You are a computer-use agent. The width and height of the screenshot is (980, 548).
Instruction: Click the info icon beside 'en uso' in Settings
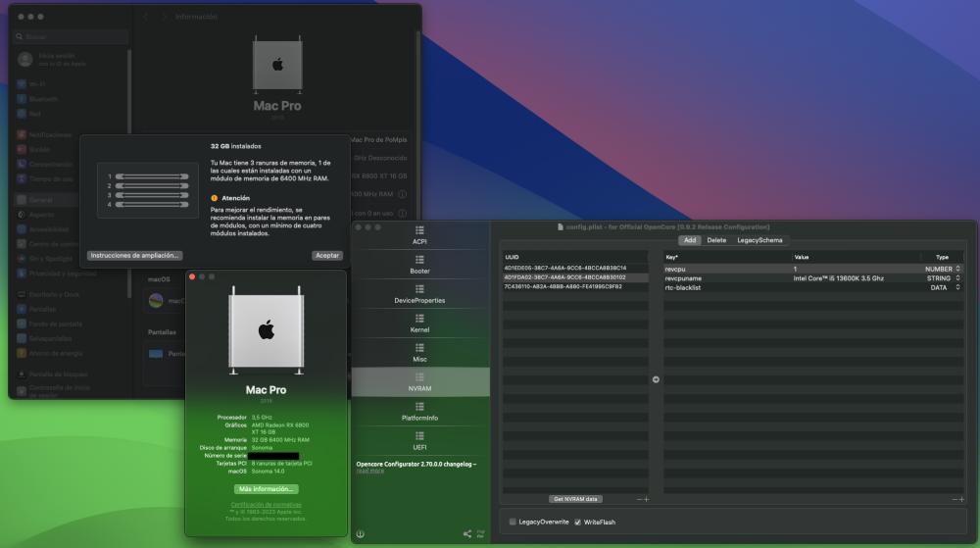tap(403, 213)
